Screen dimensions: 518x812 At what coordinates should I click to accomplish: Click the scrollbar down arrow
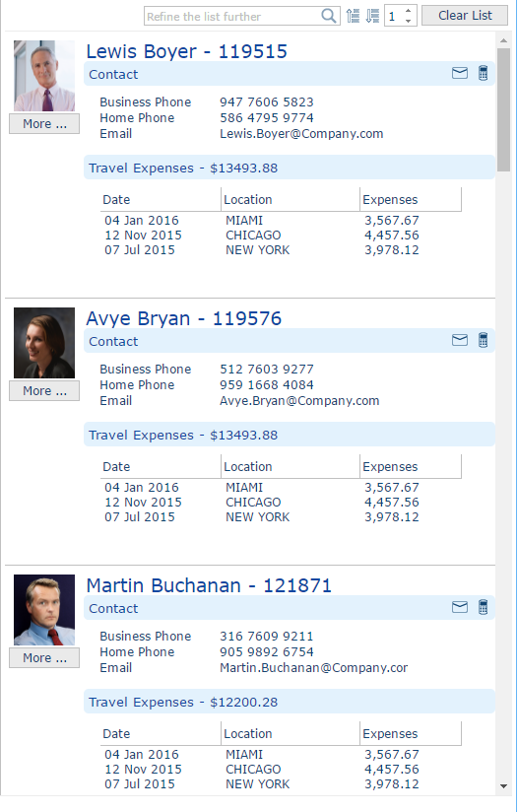pyautogui.click(x=503, y=786)
